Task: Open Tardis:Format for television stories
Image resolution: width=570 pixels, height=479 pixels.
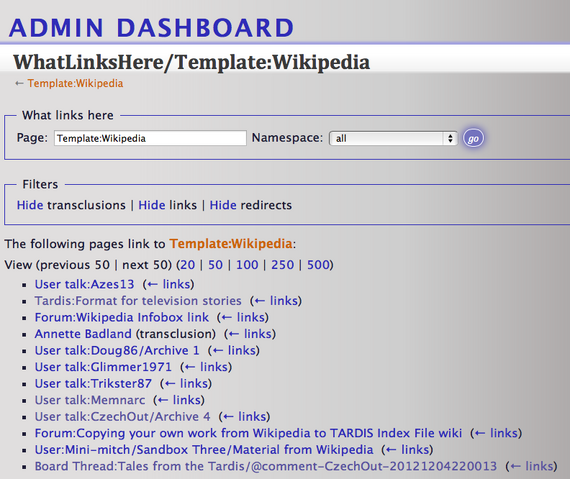Action: point(138,301)
